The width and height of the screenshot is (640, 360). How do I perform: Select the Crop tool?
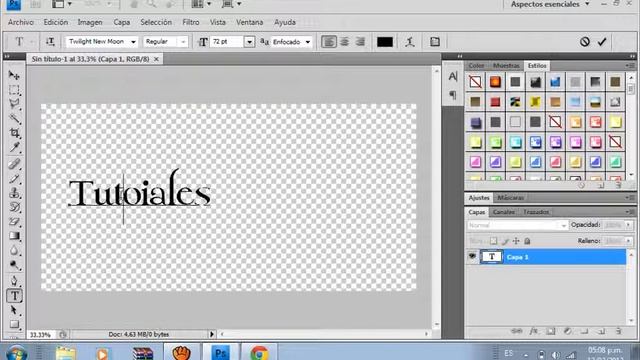tap(14, 133)
